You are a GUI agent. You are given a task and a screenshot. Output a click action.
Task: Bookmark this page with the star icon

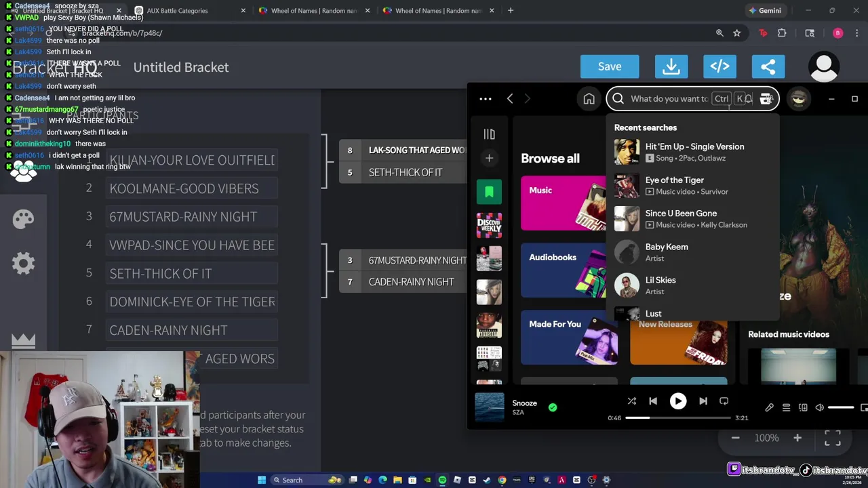(737, 33)
